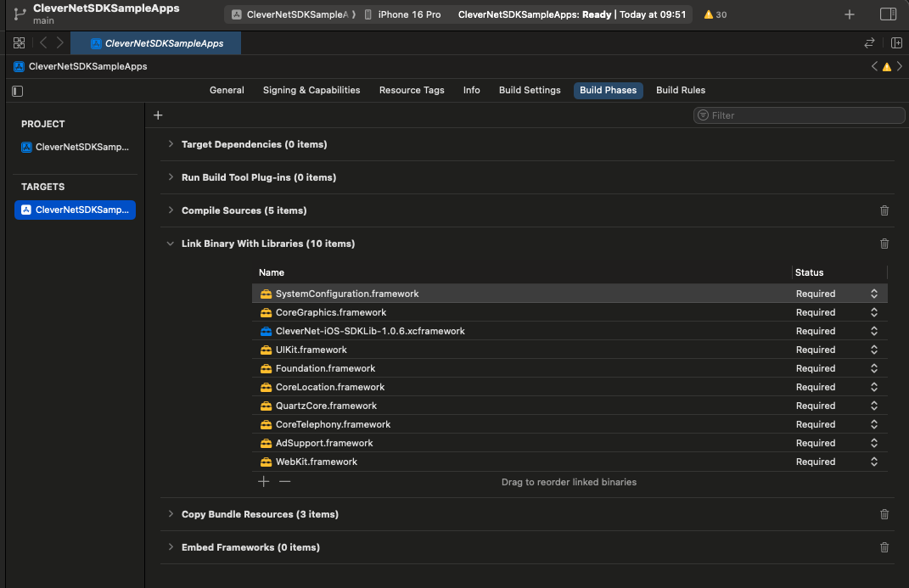This screenshot has width=909, height=588.
Task: Open the Build Settings tab
Action: (x=530, y=91)
